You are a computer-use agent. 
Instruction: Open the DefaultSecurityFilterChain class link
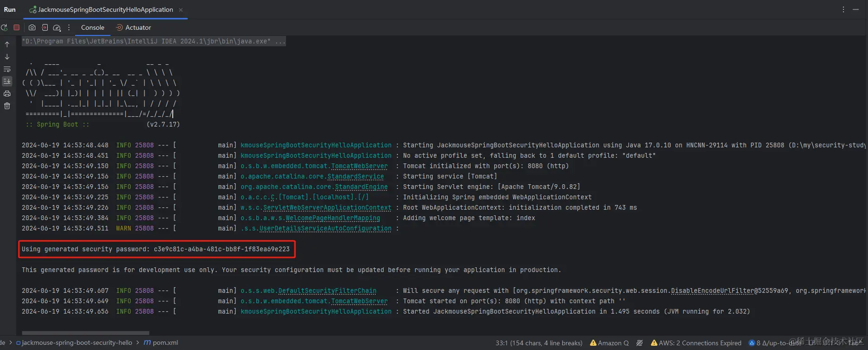point(327,291)
